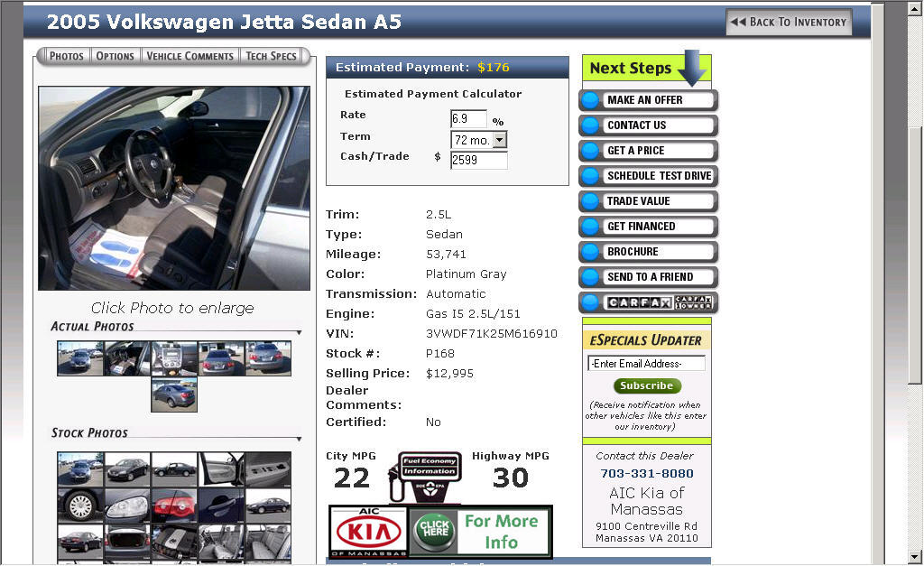Select stock photo of the wheel rim
Image resolution: width=924 pixels, height=566 pixels.
click(x=80, y=506)
